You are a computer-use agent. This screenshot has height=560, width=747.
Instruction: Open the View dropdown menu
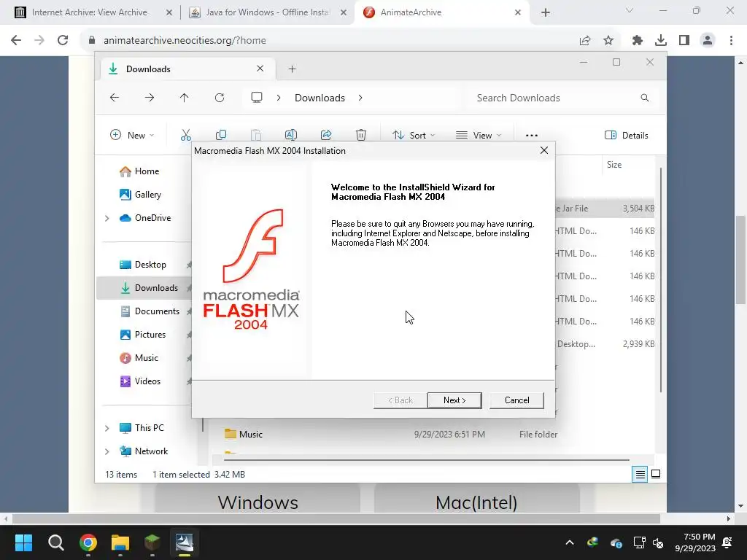[479, 135]
